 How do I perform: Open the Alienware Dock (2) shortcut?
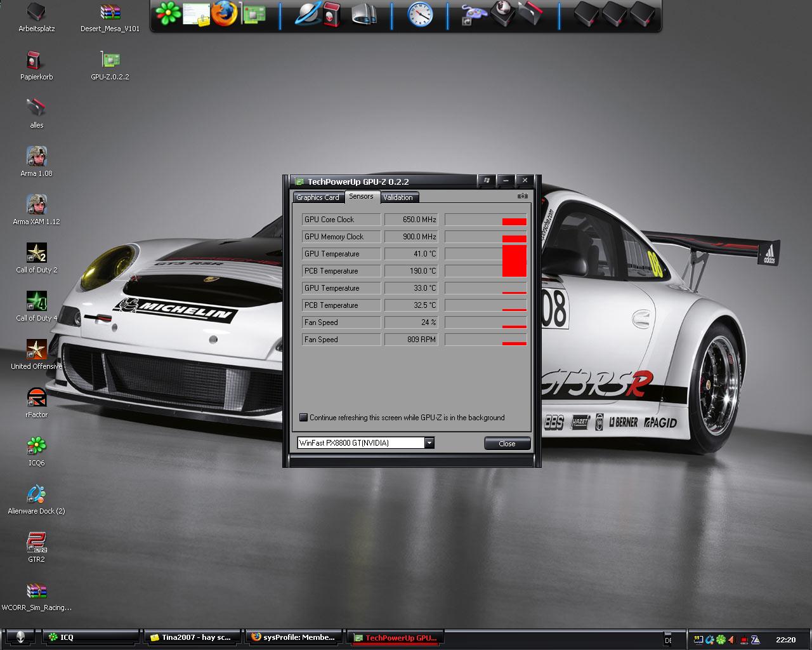(37, 499)
